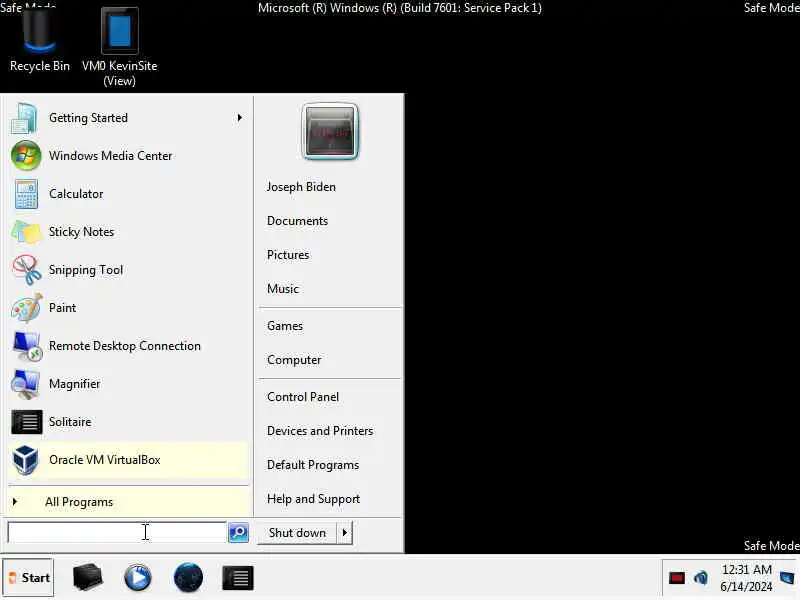Click the Remote Desktop Connection icon
The width and height of the screenshot is (800, 600).
[27, 346]
